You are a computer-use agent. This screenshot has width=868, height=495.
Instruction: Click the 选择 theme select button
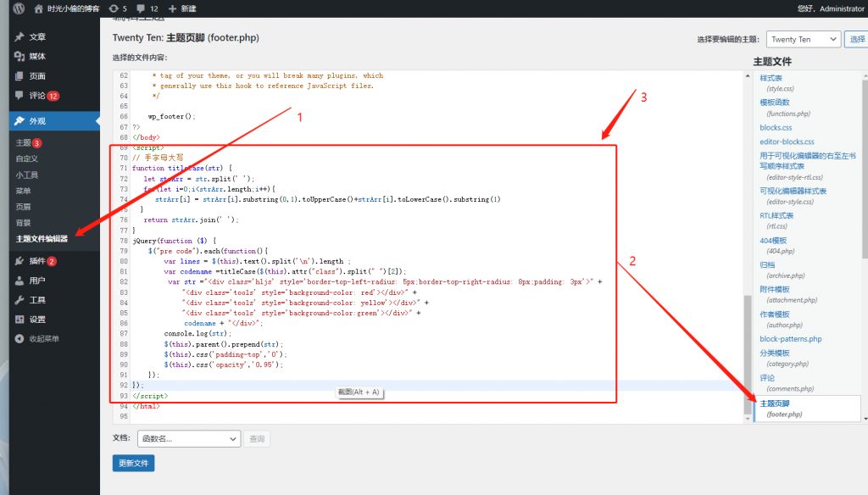coord(857,39)
